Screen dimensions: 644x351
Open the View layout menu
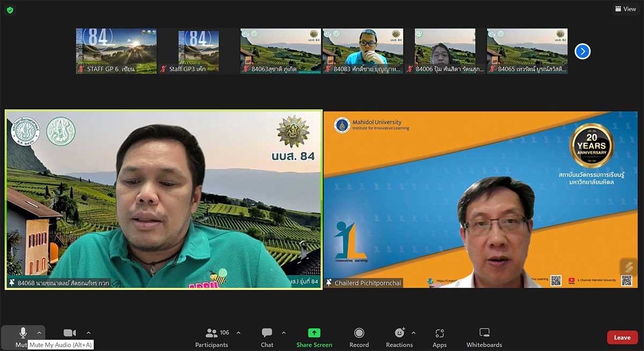click(x=626, y=9)
